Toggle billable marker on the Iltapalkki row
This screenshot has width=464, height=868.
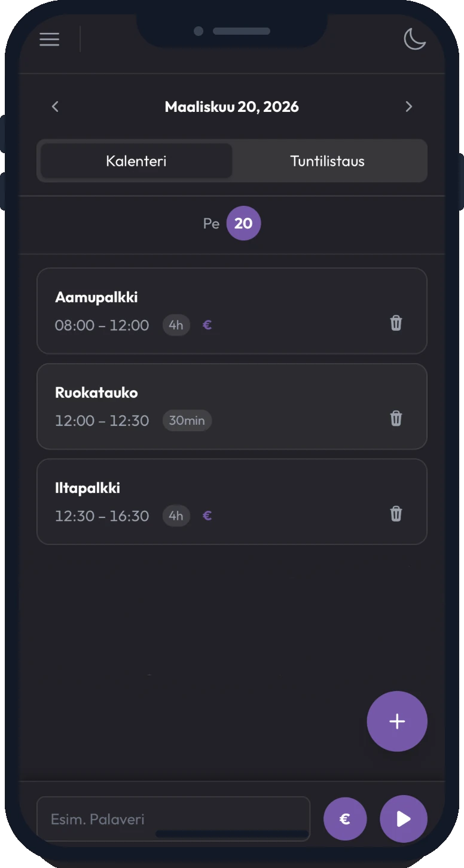tap(207, 516)
